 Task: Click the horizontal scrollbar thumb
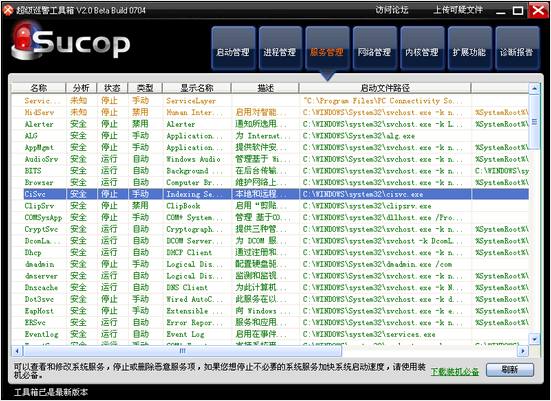click(182, 350)
